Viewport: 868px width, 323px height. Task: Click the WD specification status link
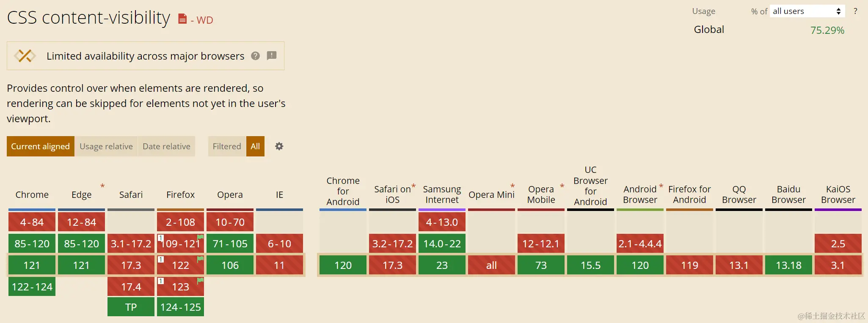pos(205,20)
